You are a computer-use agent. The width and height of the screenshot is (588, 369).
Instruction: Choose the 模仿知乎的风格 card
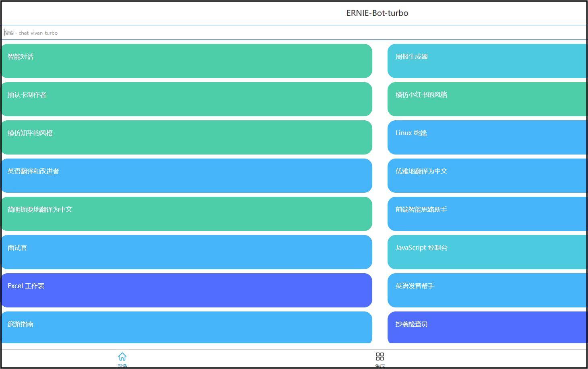coord(186,137)
